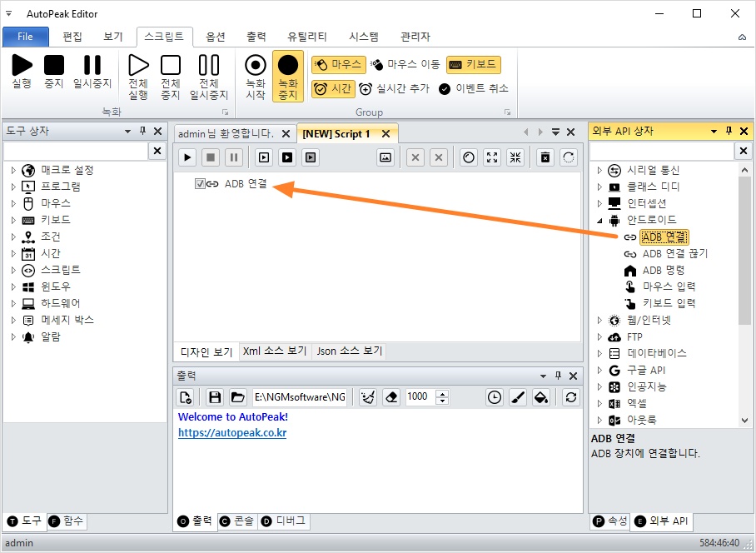This screenshot has height=553, width=756.
Task: Click the refresh icon in 출력 toolbar
Action: pyautogui.click(x=571, y=397)
